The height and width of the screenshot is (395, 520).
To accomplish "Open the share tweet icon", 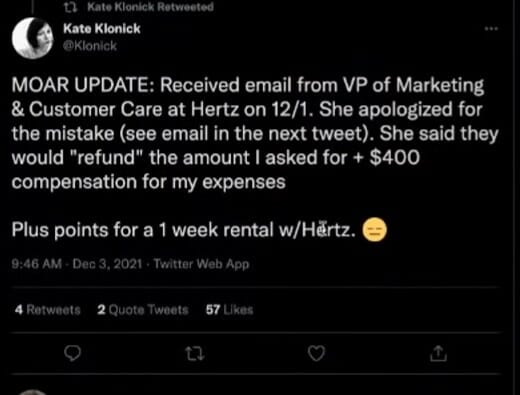I will point(438,353).
